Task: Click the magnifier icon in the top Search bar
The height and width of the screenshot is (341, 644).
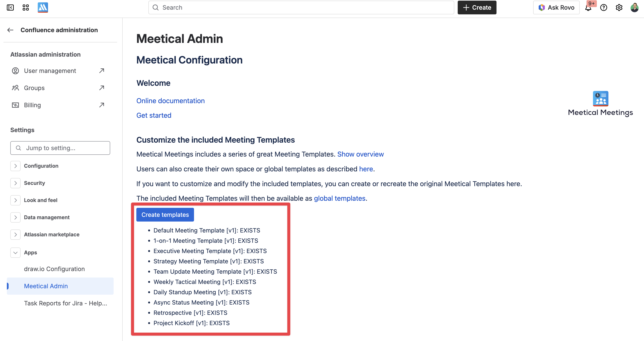Action: point(155,8)
